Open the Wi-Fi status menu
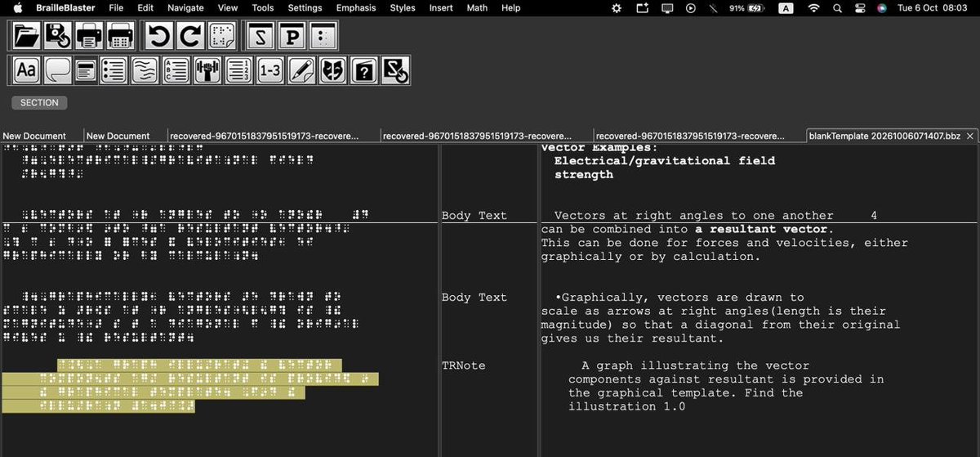This screenshot has width=980, height=457. click(x=813, y=7)
